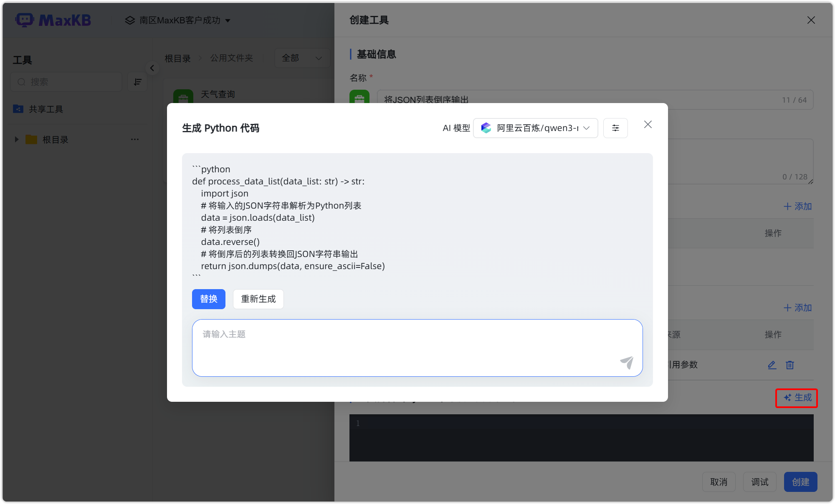Image resolution: width=835 pixels, height=504 pixels.
Task: Click the 根目录 folder icon in tree
Action: (x=31, y=139)
